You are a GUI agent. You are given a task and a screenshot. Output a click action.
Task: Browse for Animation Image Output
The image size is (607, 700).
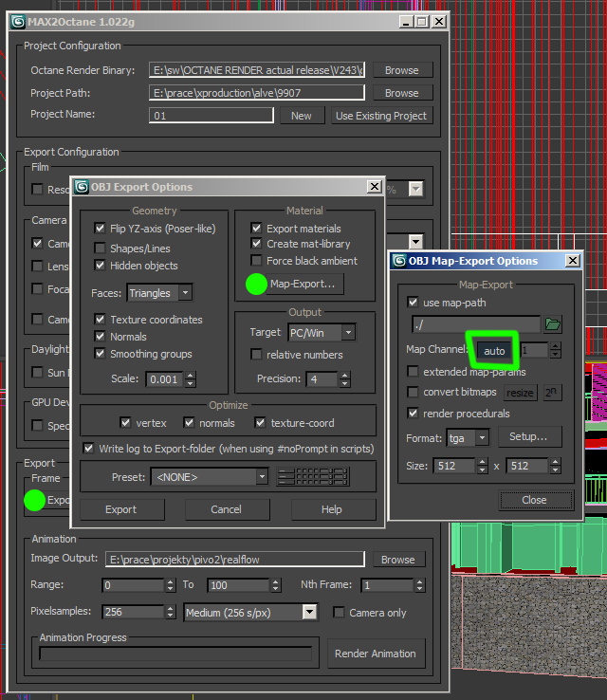tap(398, 560)
